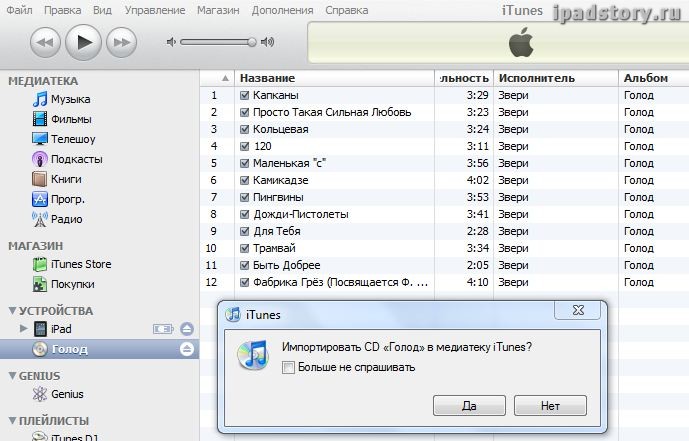Screen dimensions: 689x441
Task: Uncheck the track Кольцевая
Action: [x=245, y=129]
